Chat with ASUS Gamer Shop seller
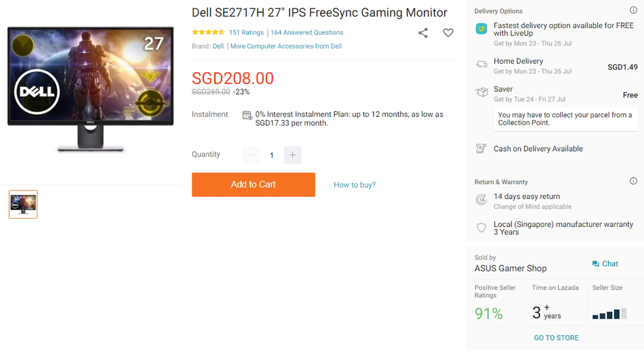 (605, 264)
